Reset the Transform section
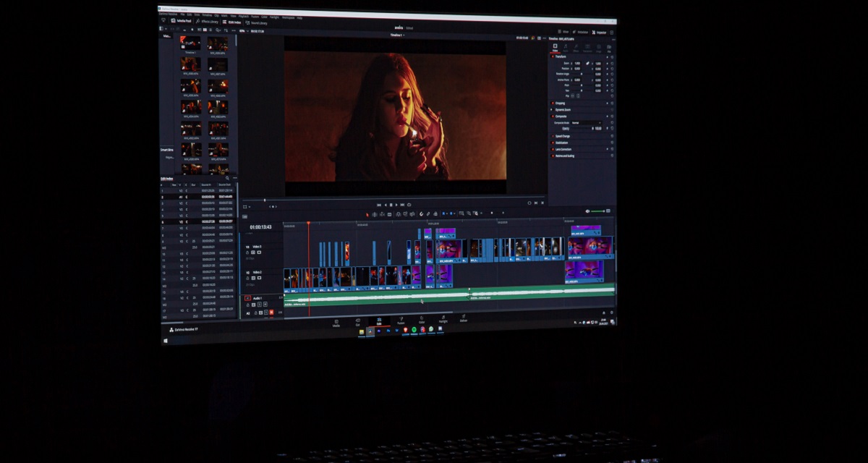The image size is (868, 463). click(612, 57)
